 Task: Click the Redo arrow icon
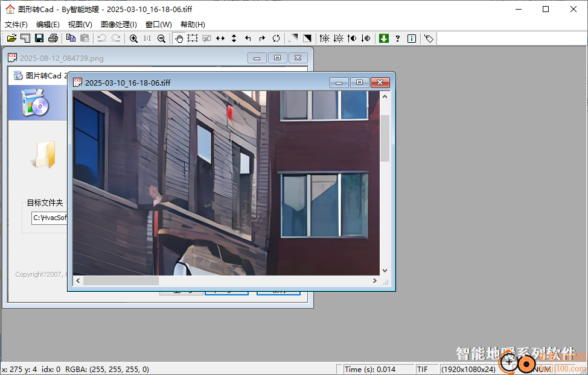click(116, 38)
